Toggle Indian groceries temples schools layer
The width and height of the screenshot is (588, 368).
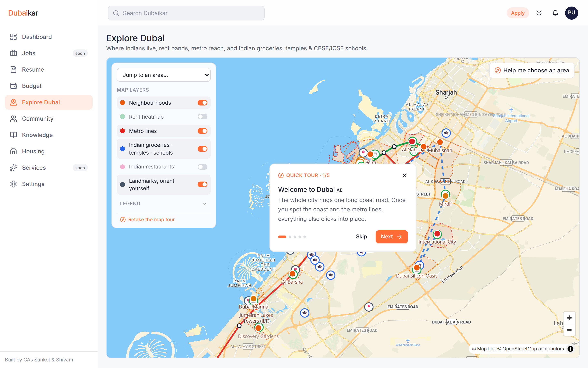pyautogui.click(x=202, y=149)
